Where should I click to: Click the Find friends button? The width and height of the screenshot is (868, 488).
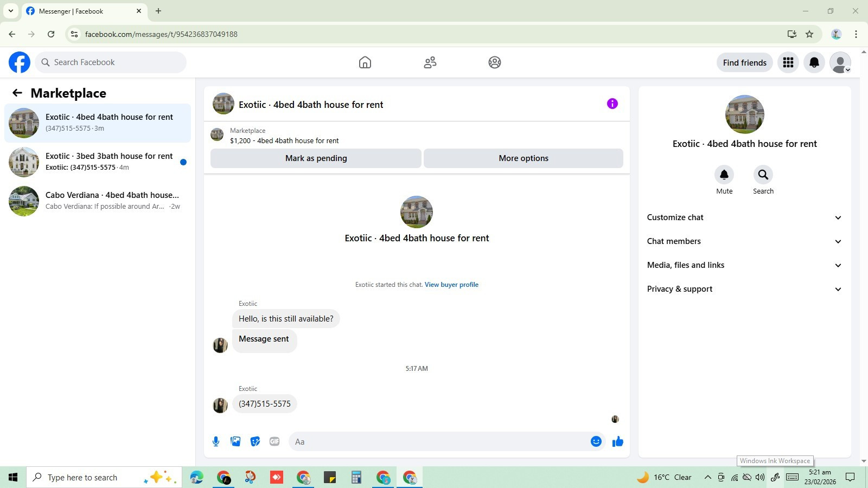pos(745,62)
